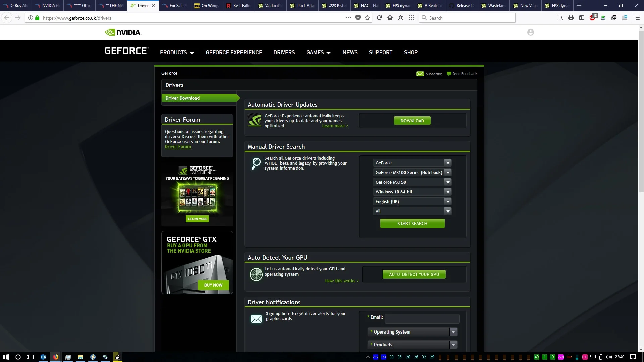Viewport: 644px width, 362px height.
Task: Open a new browser tab
Action: [579, 5]
